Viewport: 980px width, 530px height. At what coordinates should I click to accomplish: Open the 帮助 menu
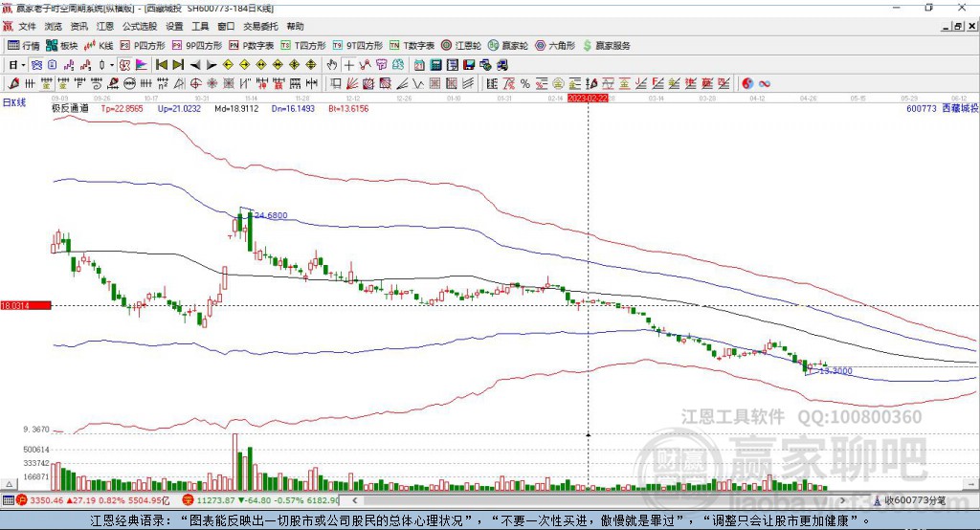[x=295, y=26]
